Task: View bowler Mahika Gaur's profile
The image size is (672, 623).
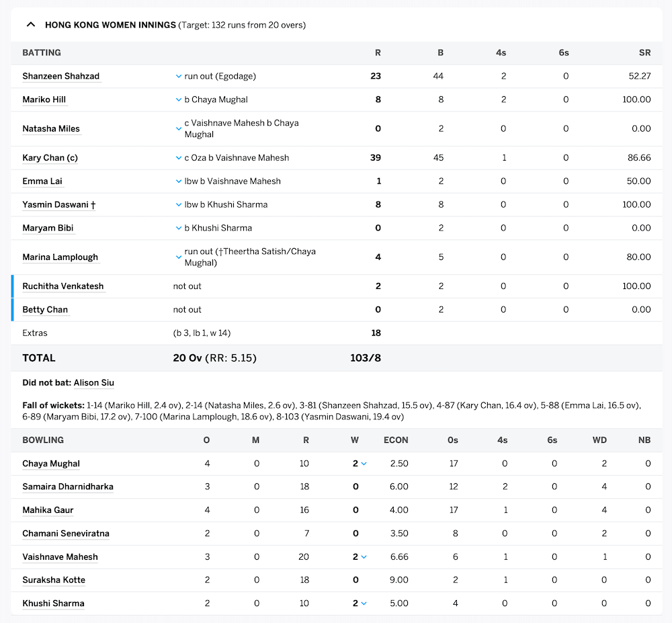Action: pyautogui.click(x=48, y=510)
